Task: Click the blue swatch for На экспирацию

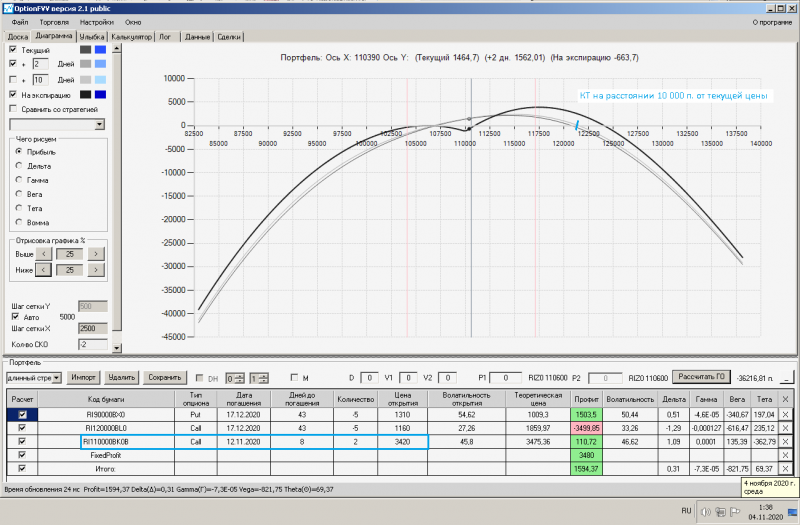Action: point(102,94)
